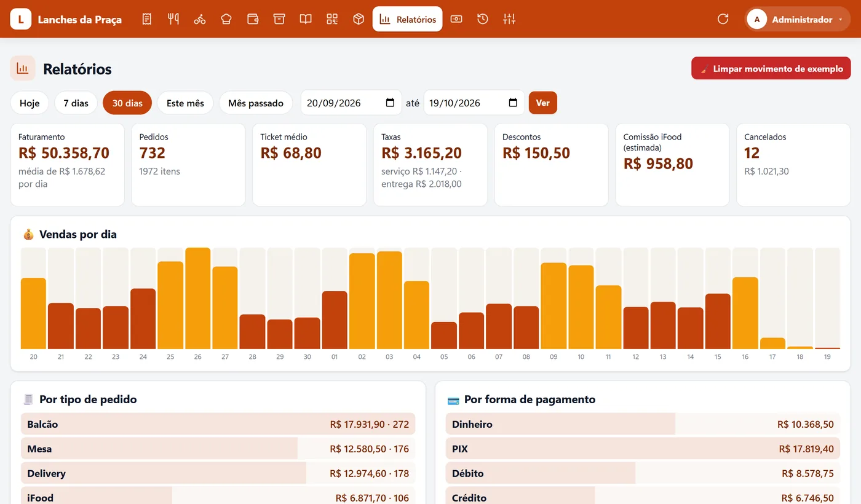The image size is (861, 504).
Task: Click the Débito payment row
Action: coord(643,473)
